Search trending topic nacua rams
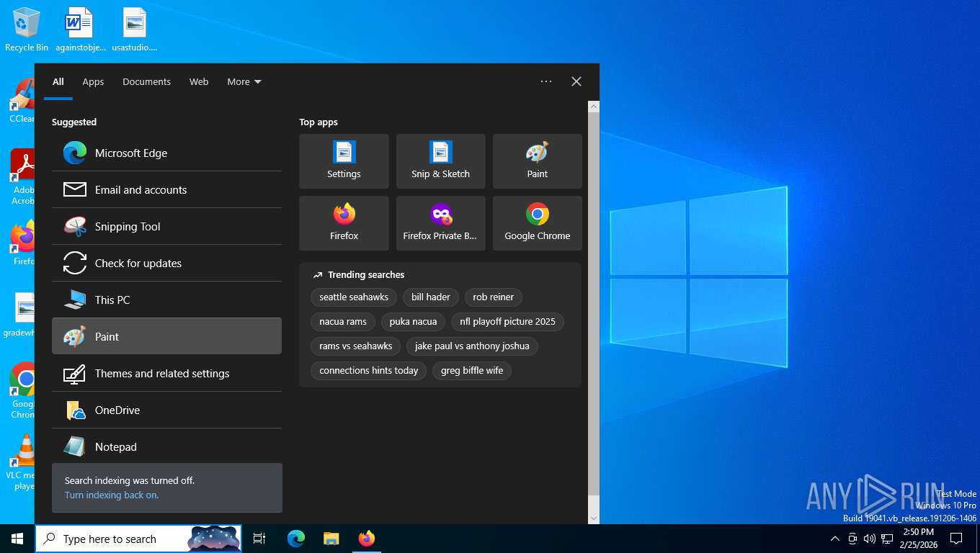This screenshot has width=980, height=553. click(343, 321)
